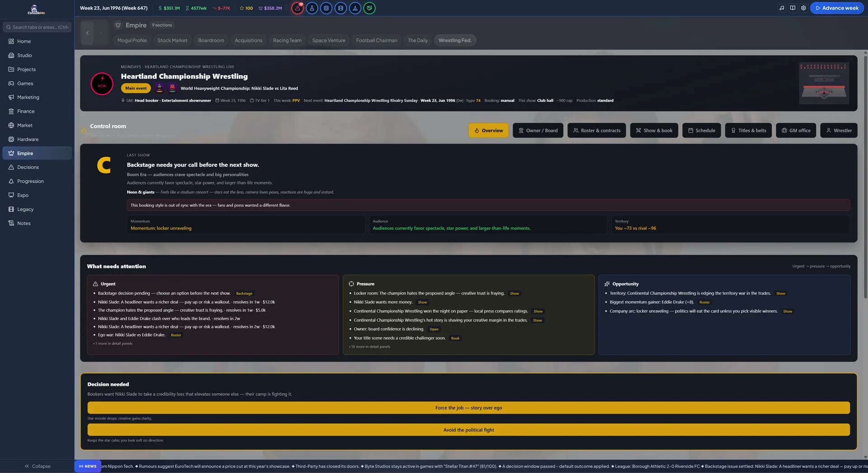Click the green handshake icon in top bar
This screenshot has width=868, height=473.
tap(369, 8)
